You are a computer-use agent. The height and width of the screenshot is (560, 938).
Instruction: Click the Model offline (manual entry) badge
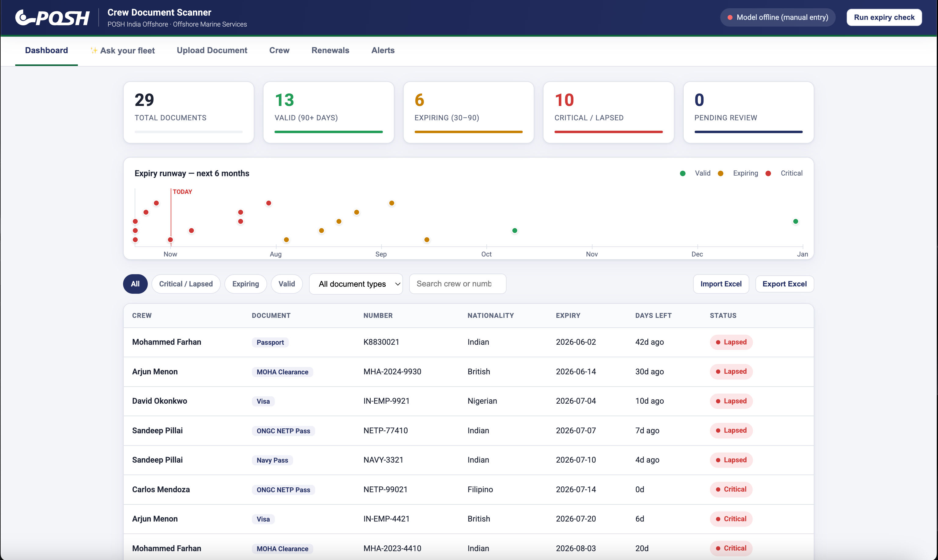pos(778,17)
